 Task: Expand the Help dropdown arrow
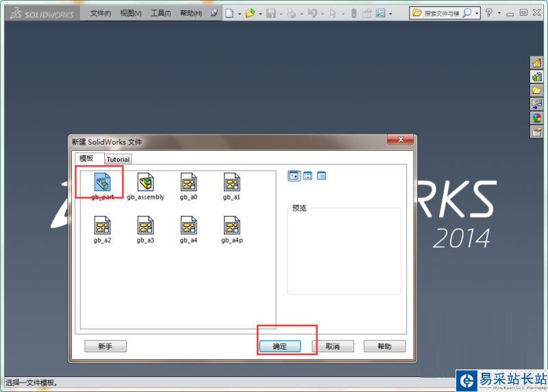click(499, 13)
